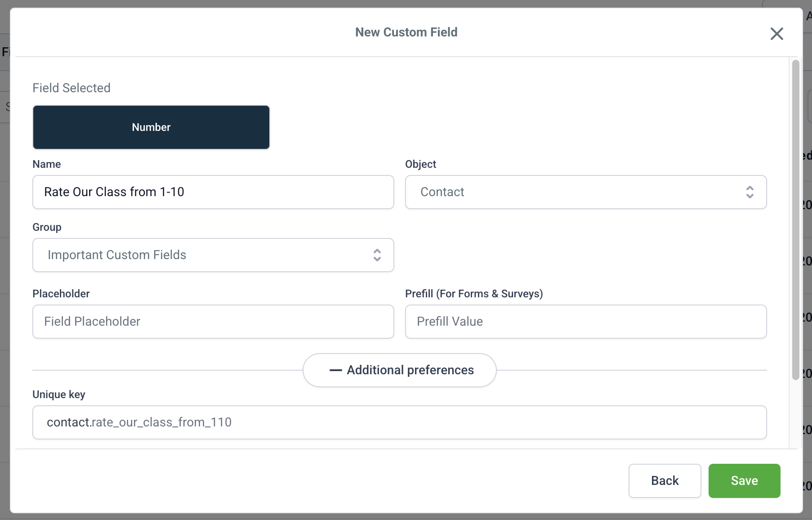
Task: Click the selected Number field type tile
Action: point(151,127)
